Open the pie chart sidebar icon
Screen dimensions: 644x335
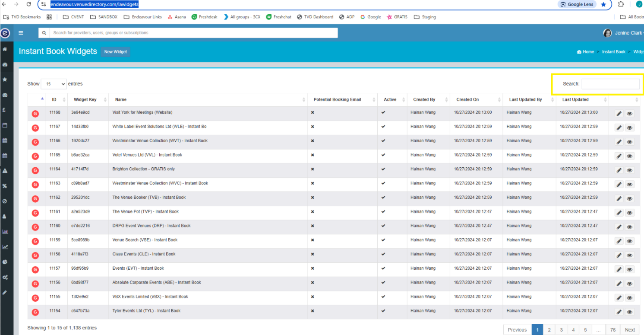[x=5, y=262]
